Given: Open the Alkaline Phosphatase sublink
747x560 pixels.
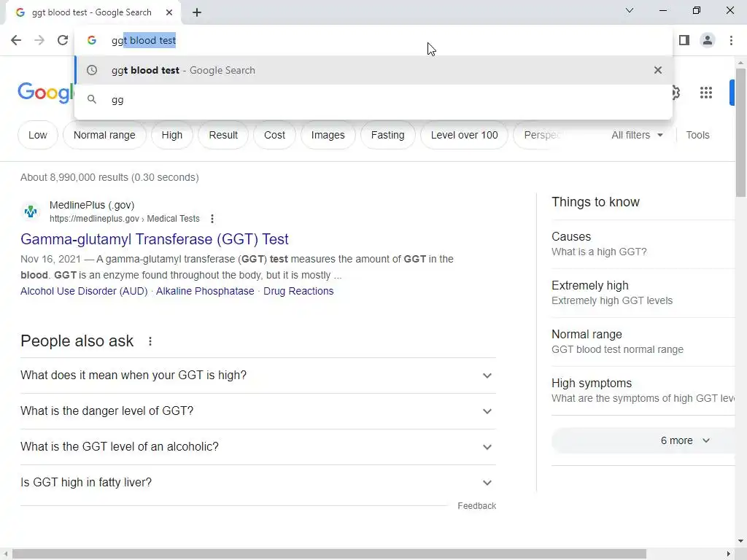Looking at the screenshot, I should (205, 291).
